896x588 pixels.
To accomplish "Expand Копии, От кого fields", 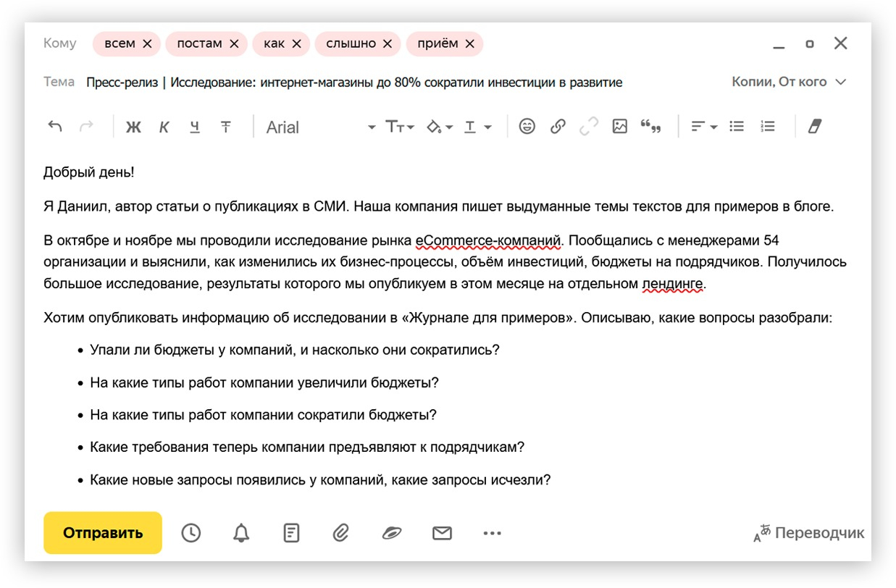I will 789,83.
